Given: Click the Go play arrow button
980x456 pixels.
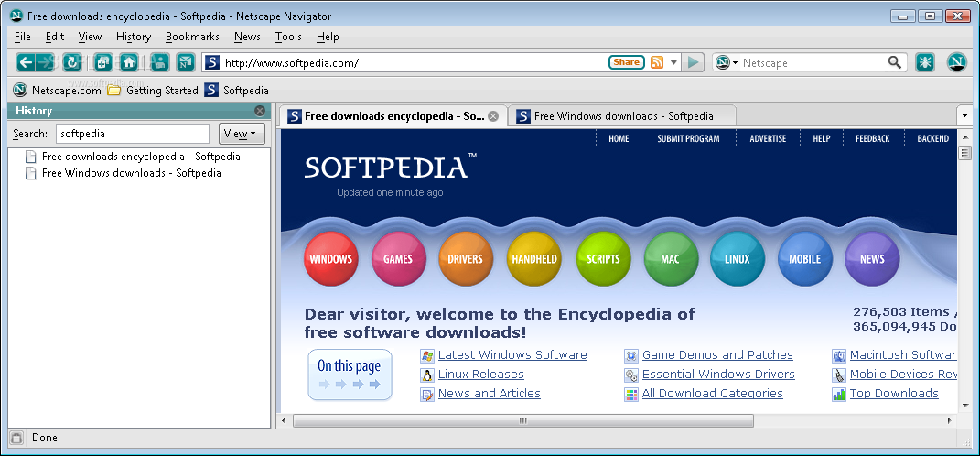Looking at the screenshot, I should (693, 62).
